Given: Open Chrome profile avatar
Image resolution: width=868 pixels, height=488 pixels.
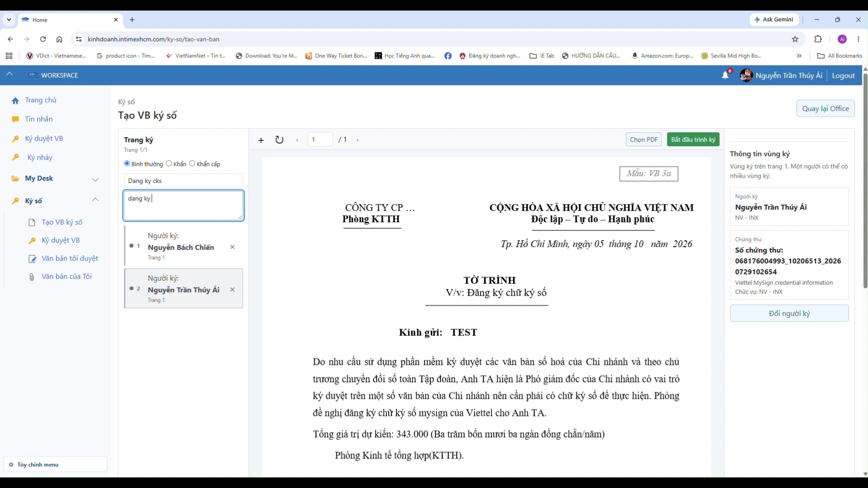Looking at the screenshot, I should pos(842,39).
